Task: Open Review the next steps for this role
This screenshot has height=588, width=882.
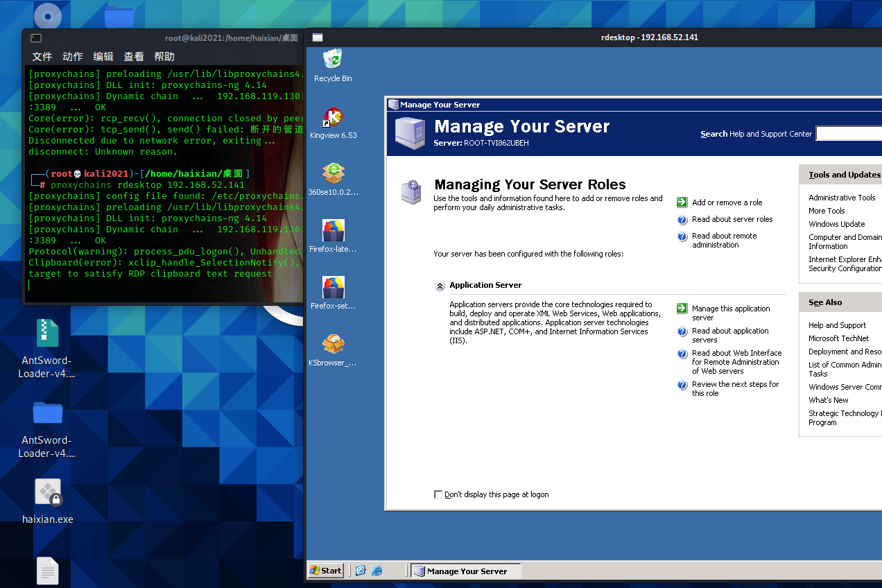Action: pos(735,389)
